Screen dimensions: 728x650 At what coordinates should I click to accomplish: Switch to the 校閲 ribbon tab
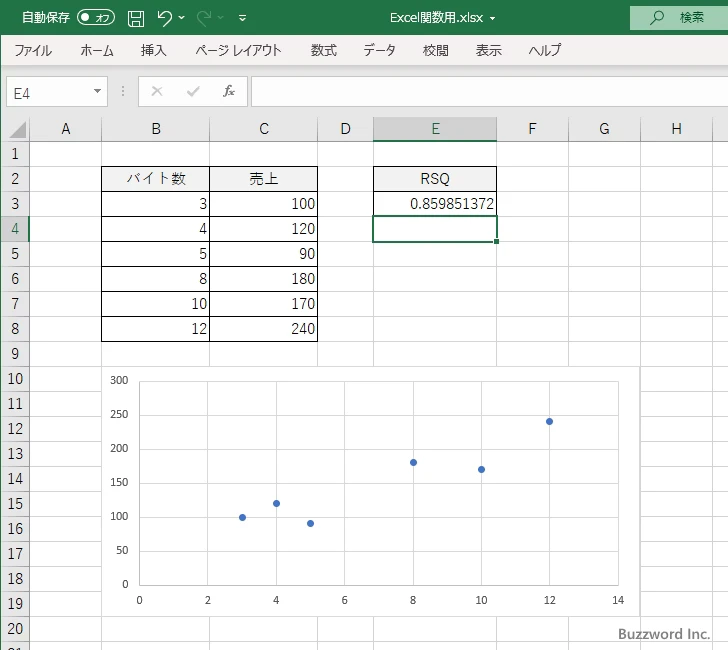(436, 50)
